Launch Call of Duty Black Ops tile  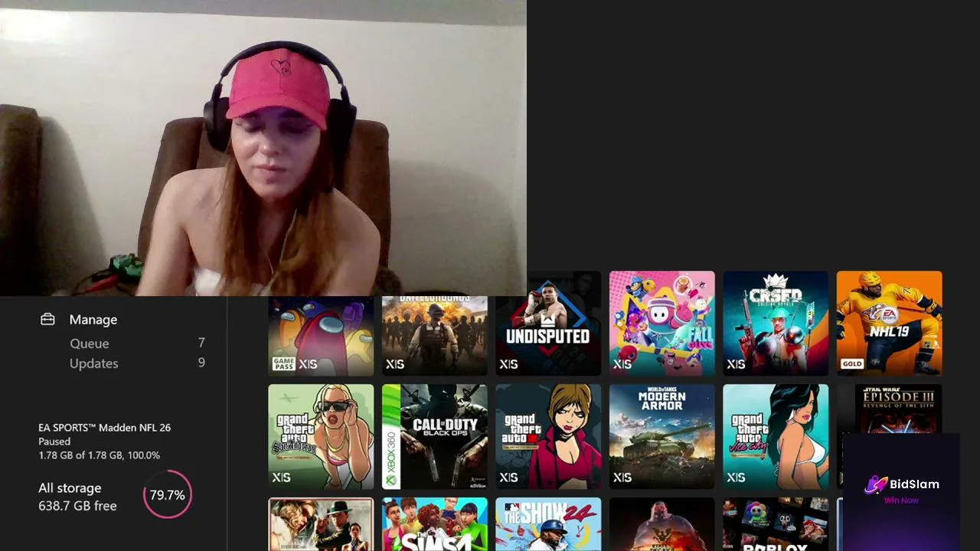(x=434, y=436)
